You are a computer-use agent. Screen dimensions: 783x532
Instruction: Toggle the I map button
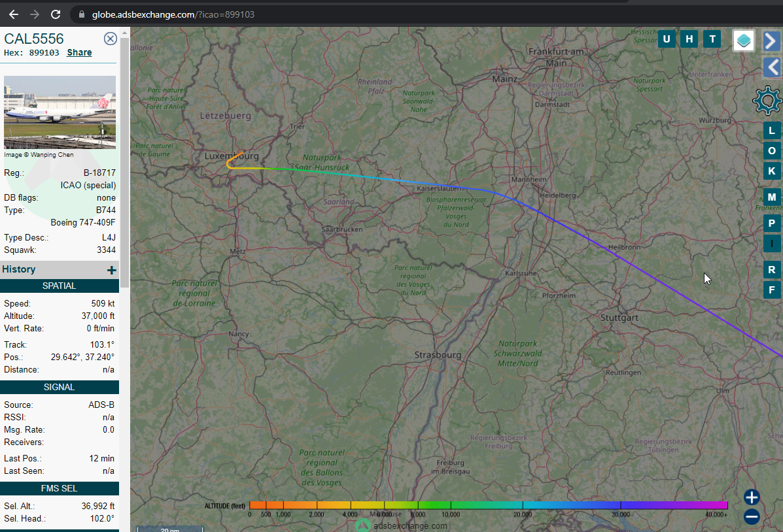click(x=771, y=244)
